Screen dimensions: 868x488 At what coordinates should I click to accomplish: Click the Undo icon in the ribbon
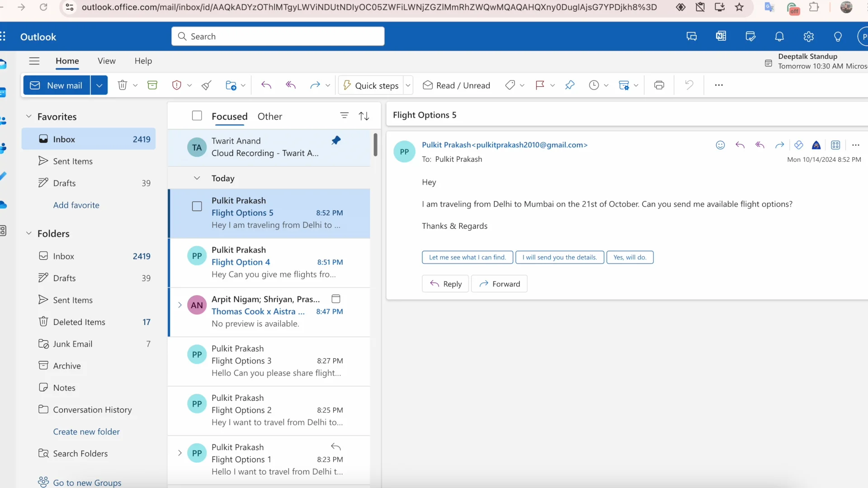click(x=689, y=85)
